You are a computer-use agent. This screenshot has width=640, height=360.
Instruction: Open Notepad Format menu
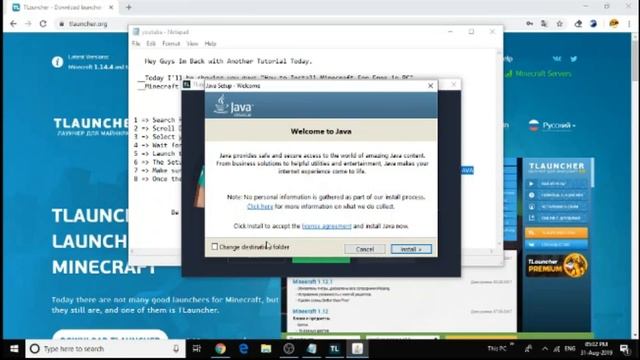coord(171,44)
